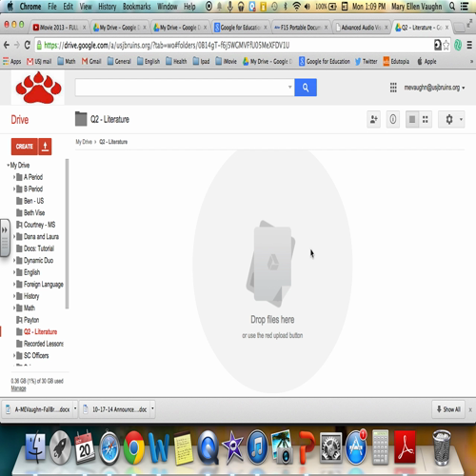
Task: Open iMovie from the dock
Action: click(233, 447)
